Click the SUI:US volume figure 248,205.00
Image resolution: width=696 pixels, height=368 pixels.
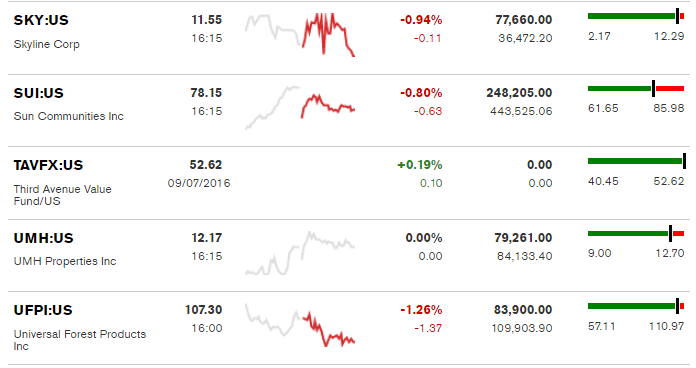pyautogui.click(x=519, y=93)
